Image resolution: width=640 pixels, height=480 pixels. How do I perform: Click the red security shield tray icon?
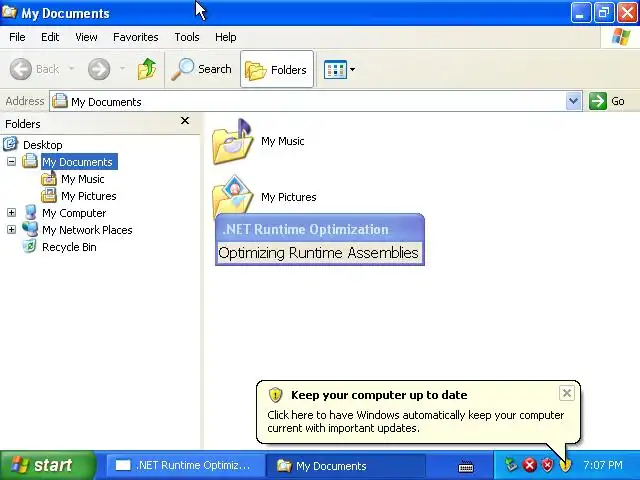[547, 464]
